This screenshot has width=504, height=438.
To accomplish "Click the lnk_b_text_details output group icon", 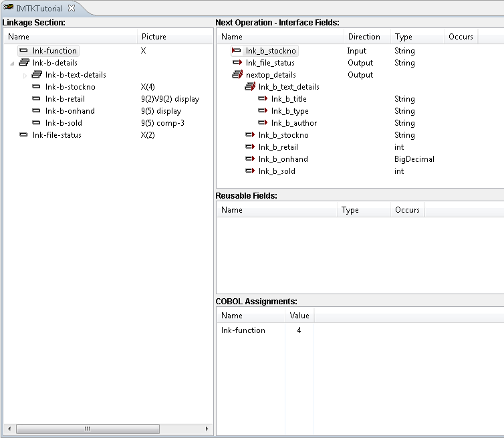I will tap(250, 86).
